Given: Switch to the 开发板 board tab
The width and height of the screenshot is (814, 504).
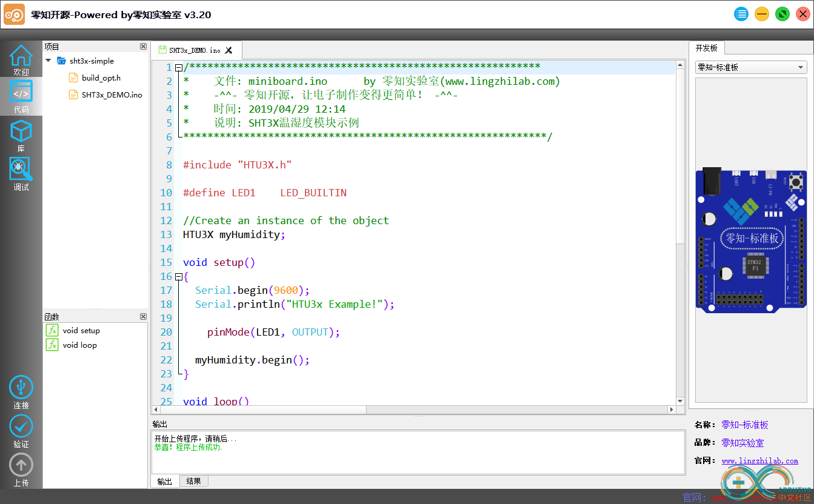Looking at the screenshot, I should click(x=706, y=48).
